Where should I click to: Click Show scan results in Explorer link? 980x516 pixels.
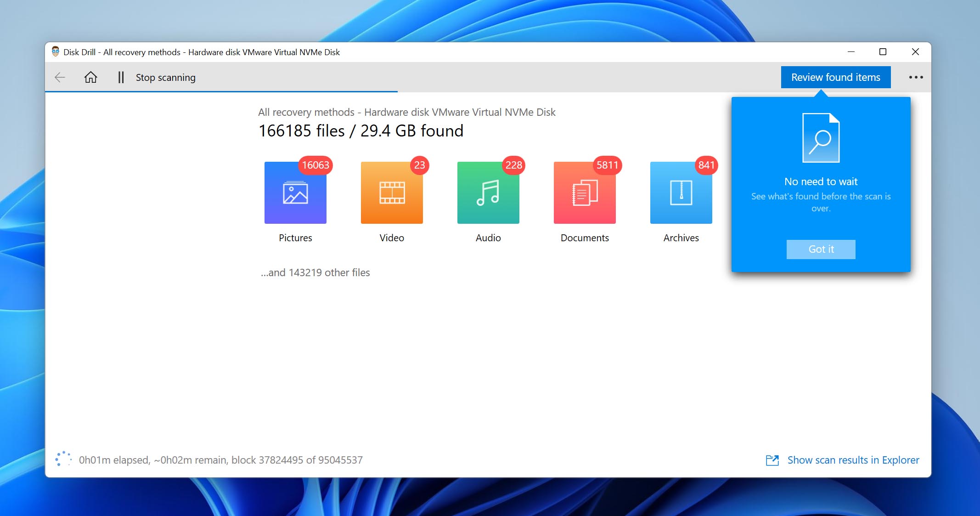click(853, 460)
